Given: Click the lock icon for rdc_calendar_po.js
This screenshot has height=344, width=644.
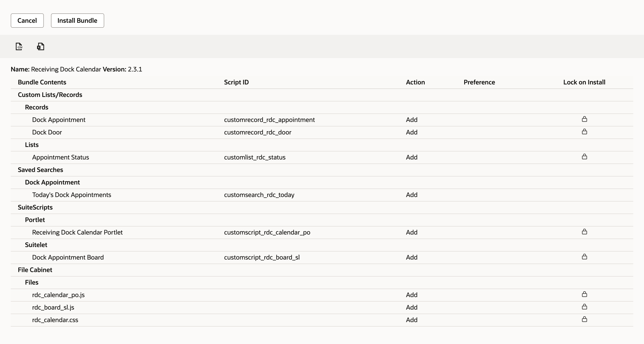Looking at the screenshot, I should point(584,294).
